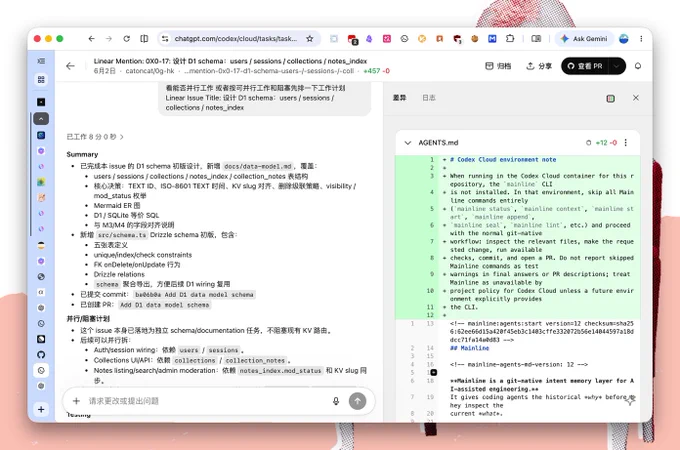Add attachment with plus in prompt box
680x450 pixels.
[x=76, y=401]
